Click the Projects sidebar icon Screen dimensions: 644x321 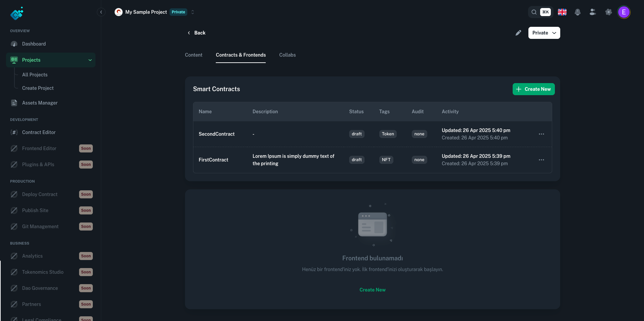(x=14, y=60)
